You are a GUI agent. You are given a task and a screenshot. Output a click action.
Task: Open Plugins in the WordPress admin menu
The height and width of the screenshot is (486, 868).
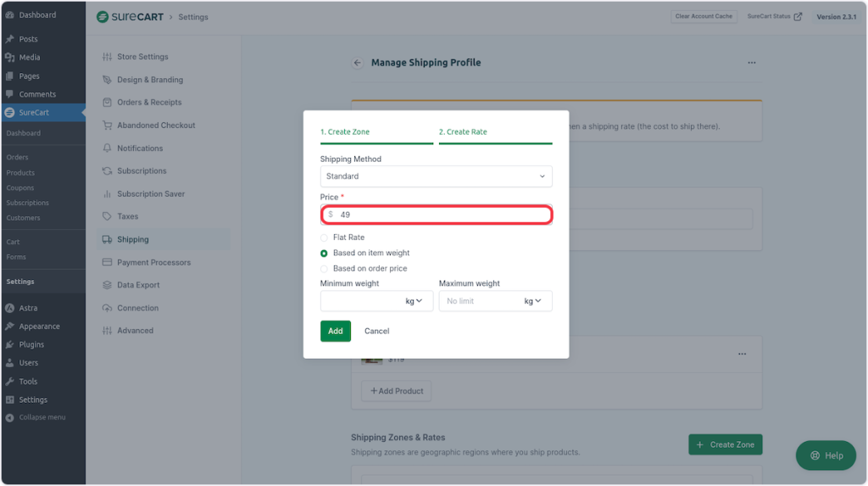(x=31, y=345)
